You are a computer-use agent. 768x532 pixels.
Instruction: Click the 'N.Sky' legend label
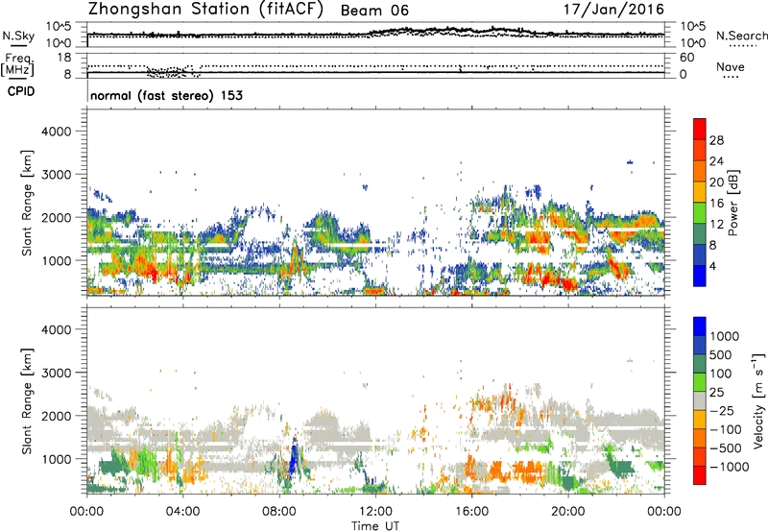coord(18,36)
